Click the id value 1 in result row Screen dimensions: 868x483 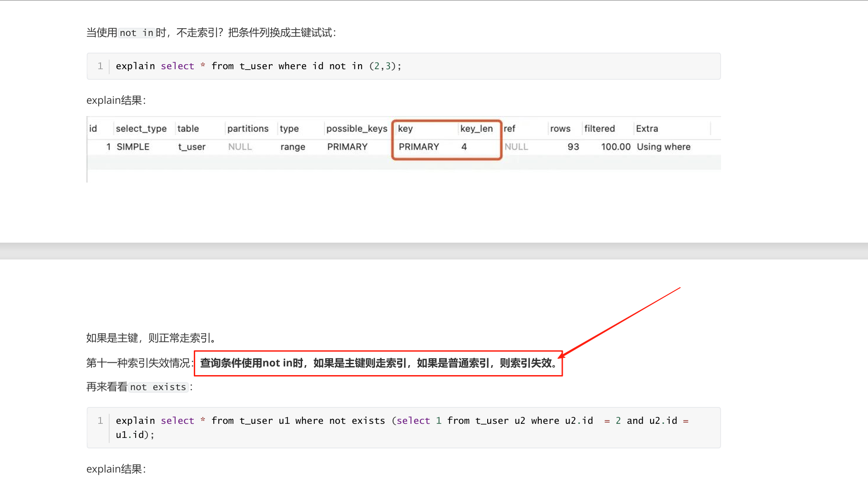tap(108, 147)
